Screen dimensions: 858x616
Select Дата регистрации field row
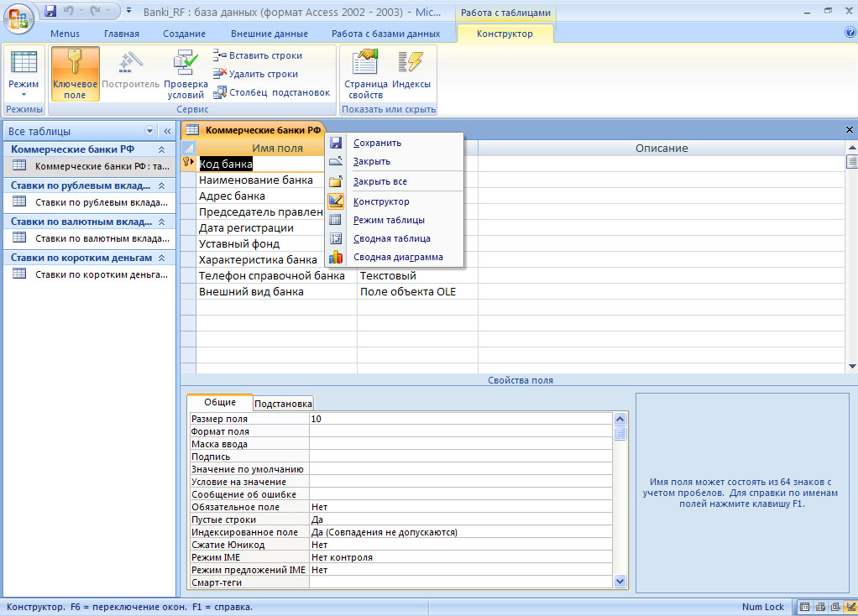pos(246,227)
